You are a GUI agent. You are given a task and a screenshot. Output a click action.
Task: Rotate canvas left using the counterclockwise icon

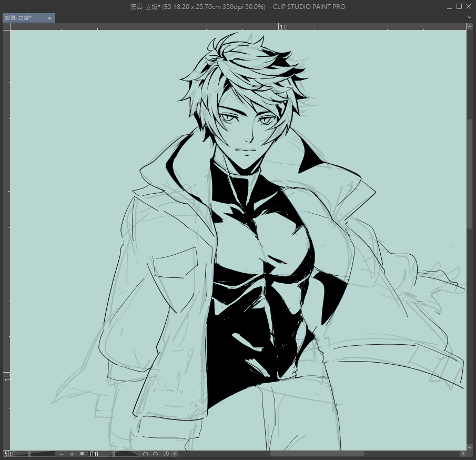(145, 454)
